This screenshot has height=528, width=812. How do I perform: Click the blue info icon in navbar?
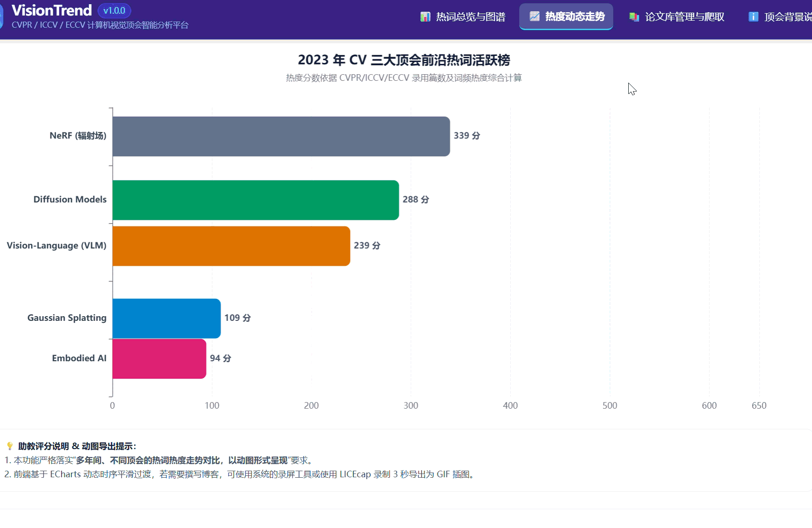[753, 17]
